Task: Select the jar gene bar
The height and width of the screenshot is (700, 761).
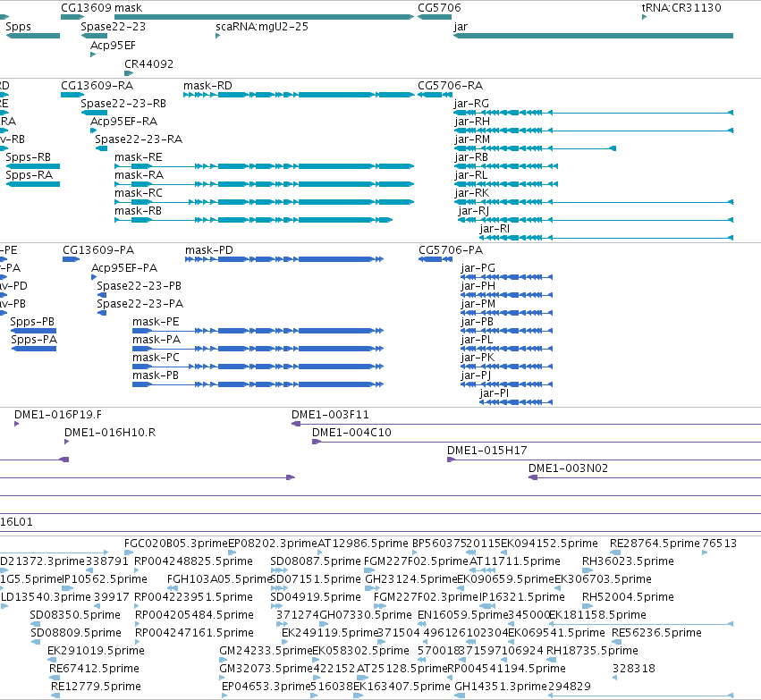Action: click(x=593, y=36)
